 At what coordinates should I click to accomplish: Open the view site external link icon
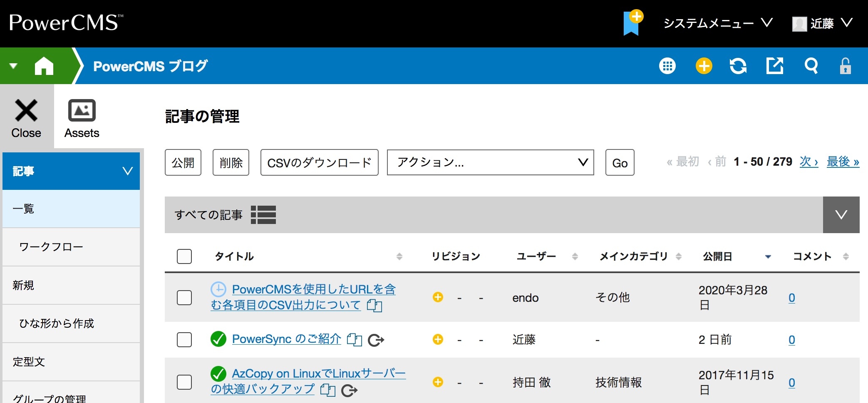(x=775, y=66)
